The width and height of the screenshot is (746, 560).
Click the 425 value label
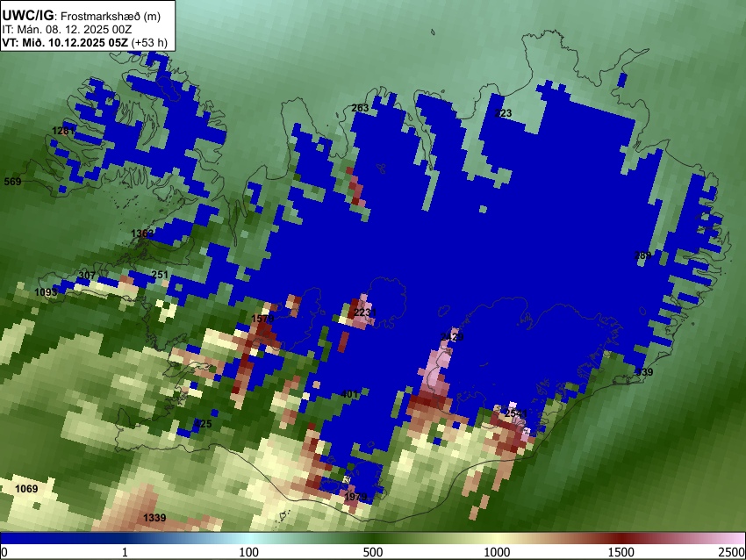pos(203,423)
